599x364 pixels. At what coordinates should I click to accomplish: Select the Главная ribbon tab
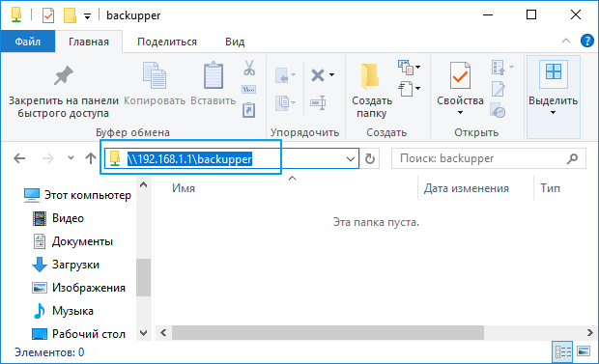[89, 42]
